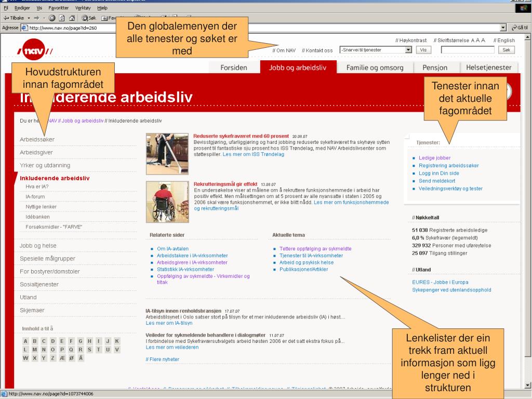Viewport: 532px width, 399px height.
Task: Click the Les mer om ISS Trøndelag link
Action: pos(254,154)
